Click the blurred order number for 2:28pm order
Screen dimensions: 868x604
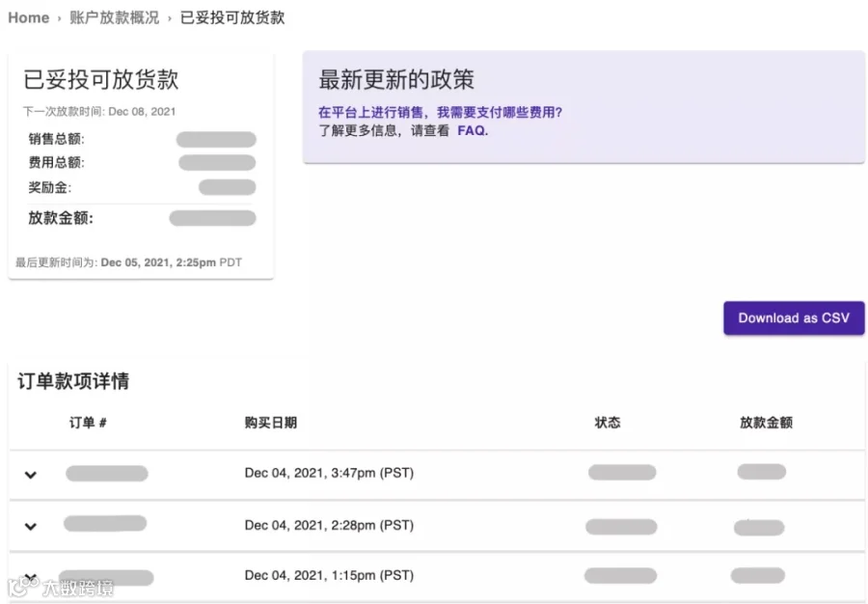tap(105, 523)
